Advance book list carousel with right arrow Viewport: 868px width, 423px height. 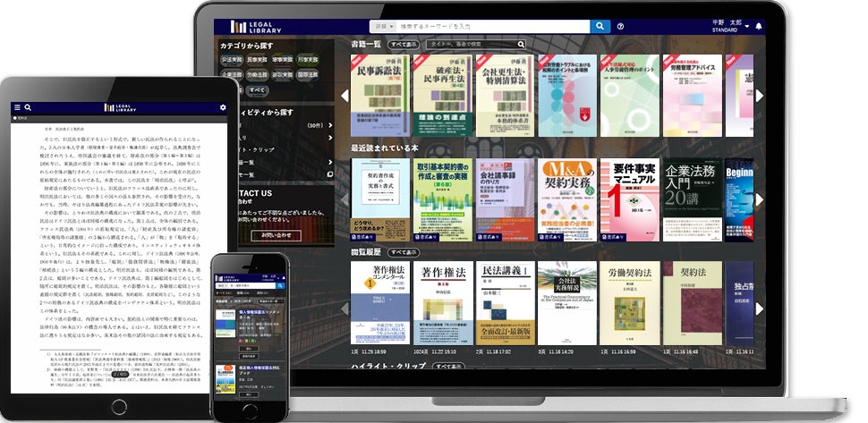click(x=760, y=96)
